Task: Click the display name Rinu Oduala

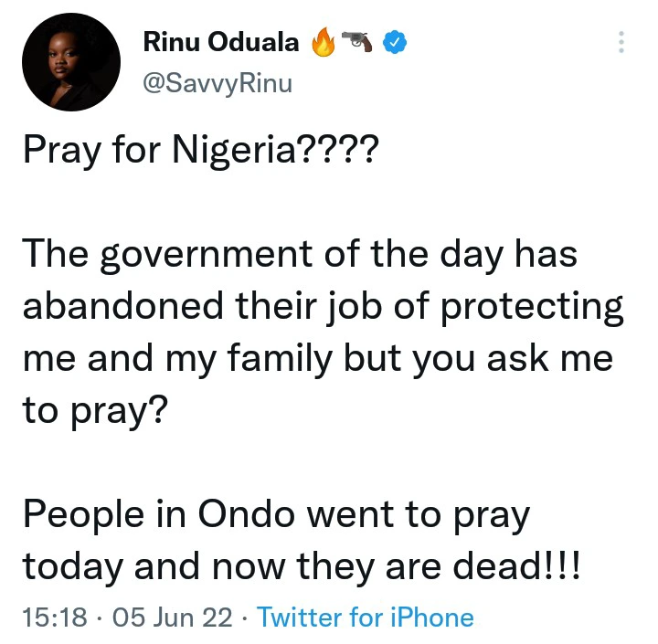Action: 221,42
